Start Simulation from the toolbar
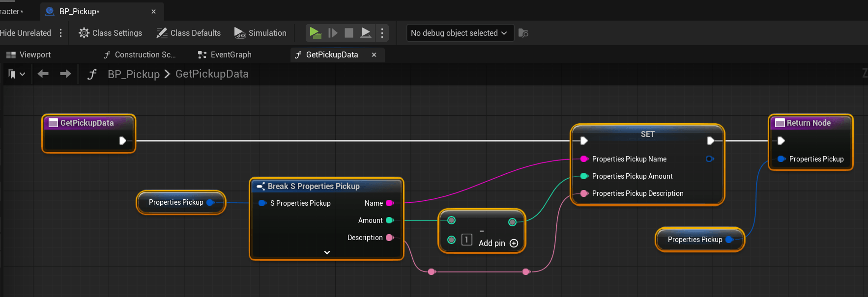Viewport: 868px width, 297px height. (x=260, y=33)
